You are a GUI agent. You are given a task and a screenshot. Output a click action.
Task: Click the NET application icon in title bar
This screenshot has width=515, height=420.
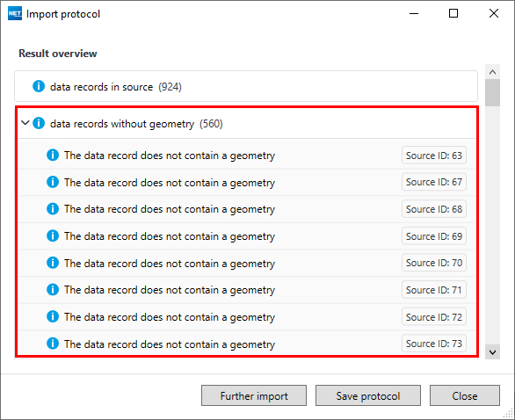coord(15,13)
